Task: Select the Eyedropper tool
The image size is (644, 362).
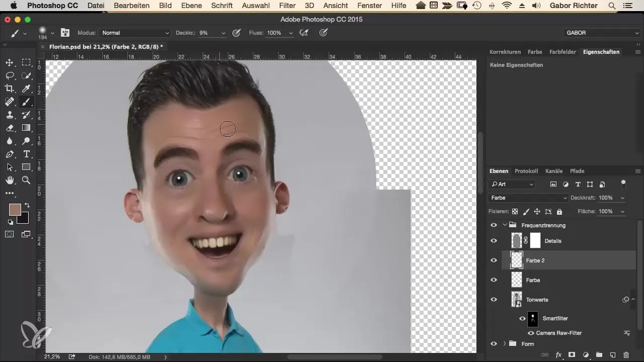Action: (x=26, y=88)
